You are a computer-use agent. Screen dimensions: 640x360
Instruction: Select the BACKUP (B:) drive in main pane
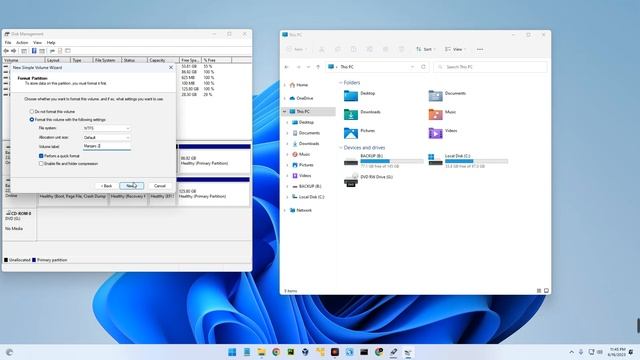click(x=383, y=161)
